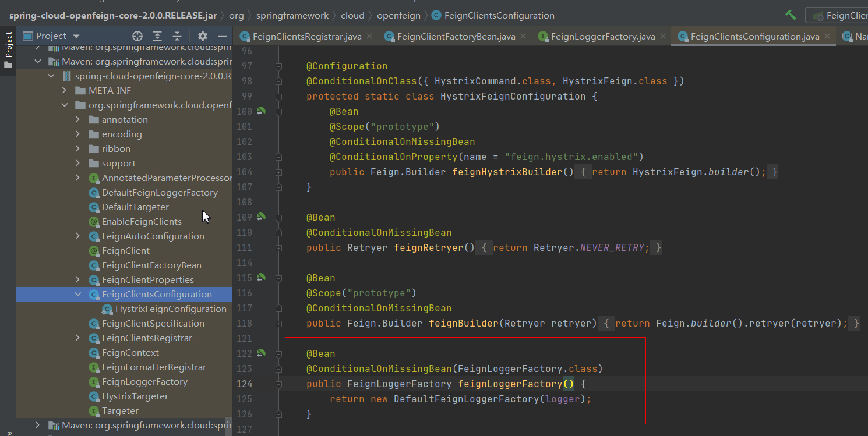Select AnnotatedParameterProcessor in project tree
The height and width of the screenshot is (436, 868).
pos(167,178)
